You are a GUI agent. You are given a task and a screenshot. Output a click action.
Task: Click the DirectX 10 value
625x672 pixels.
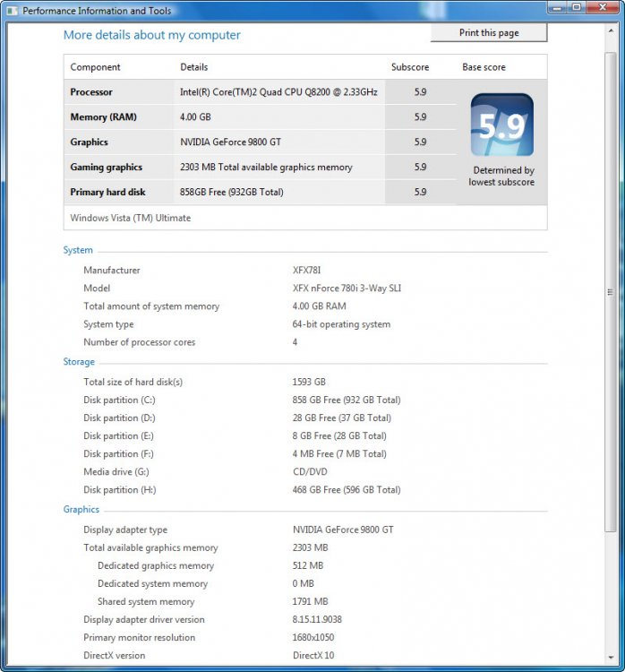point(313,656)
